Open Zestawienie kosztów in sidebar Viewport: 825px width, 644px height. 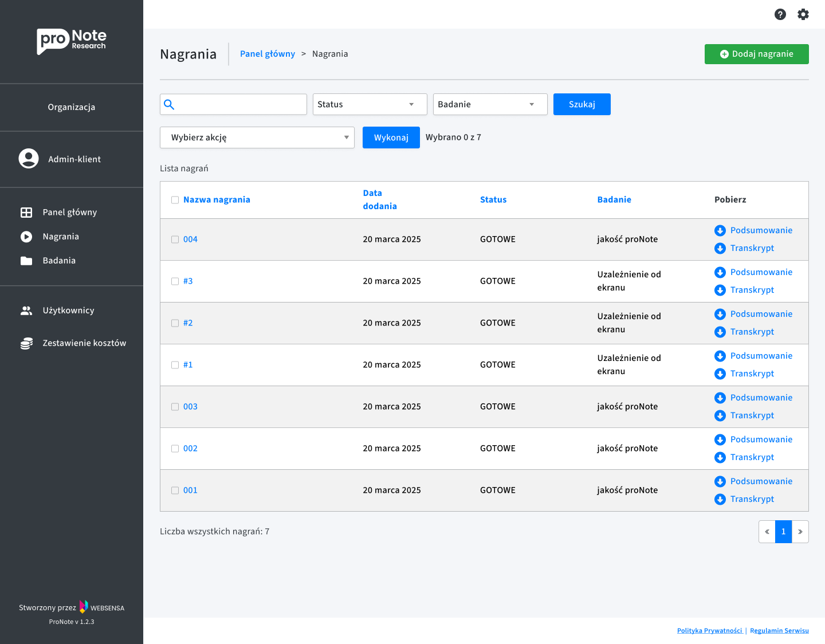[x=84, y=343]
